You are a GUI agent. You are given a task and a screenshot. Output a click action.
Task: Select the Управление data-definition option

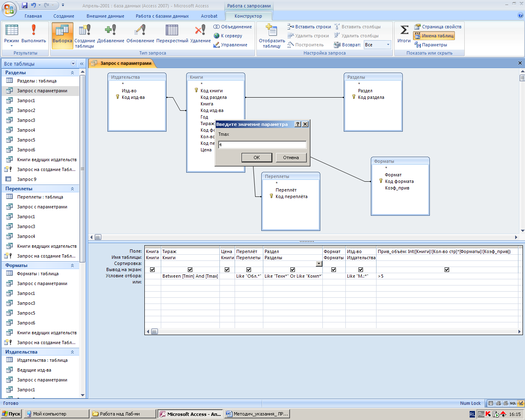[x=231, y=45]
